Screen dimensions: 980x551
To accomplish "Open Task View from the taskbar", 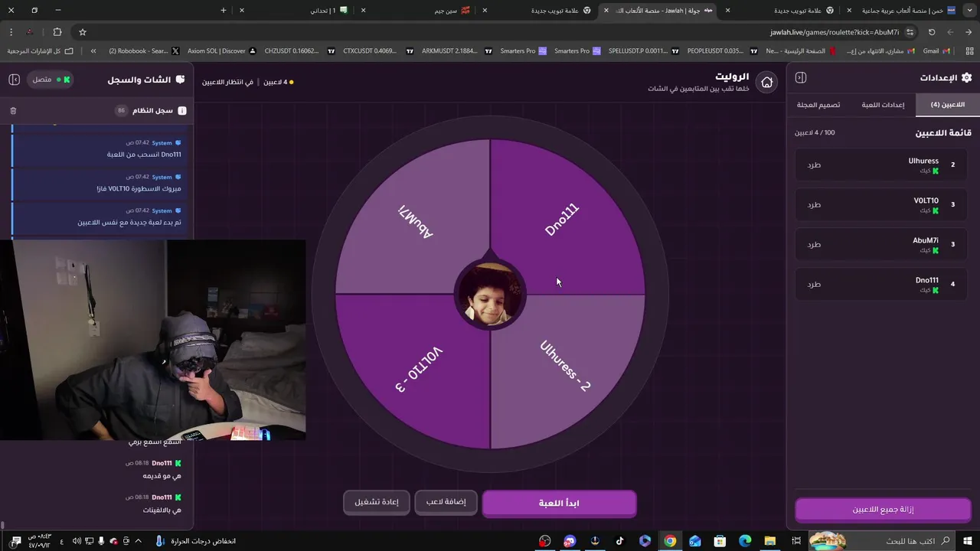I will [x=796, y=541].
